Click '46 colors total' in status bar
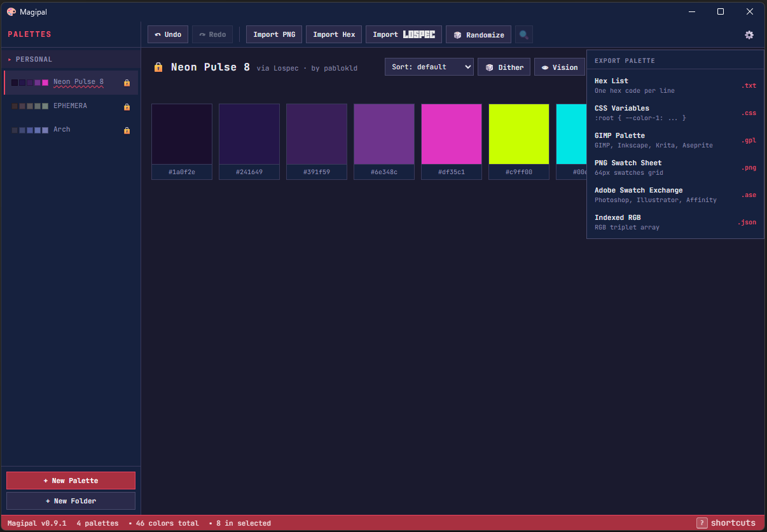 [x=167, y=523]
